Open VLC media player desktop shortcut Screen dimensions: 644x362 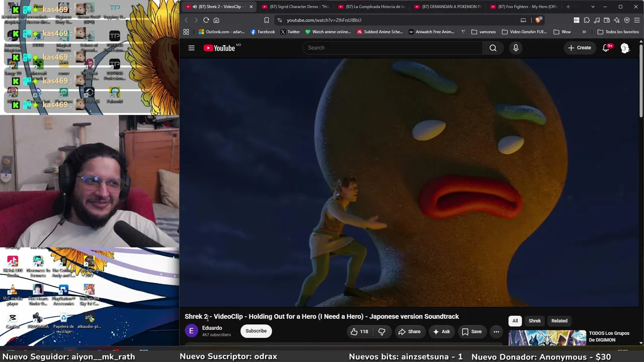tap(13, 294)
